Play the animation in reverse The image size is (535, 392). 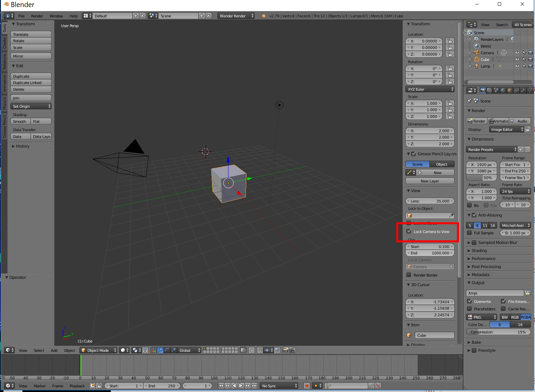click(234, 386)
